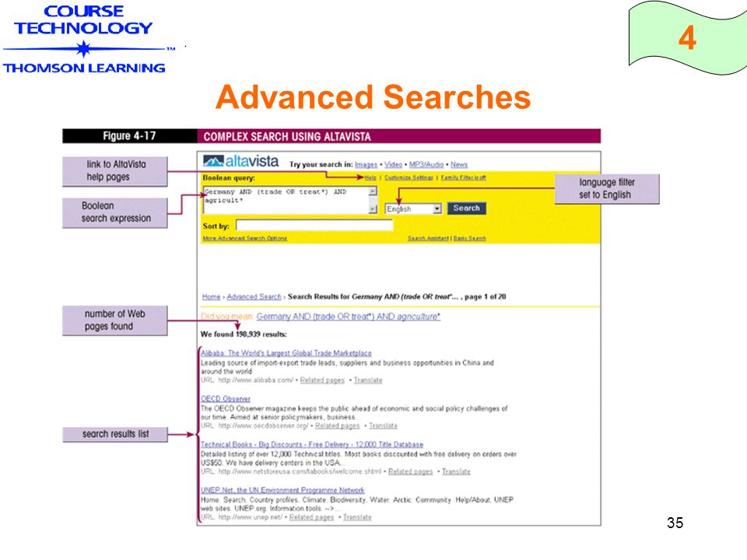Screen dimensions: 747x560
Task: Open the AltaVista Help link
Action: (370, 177)
